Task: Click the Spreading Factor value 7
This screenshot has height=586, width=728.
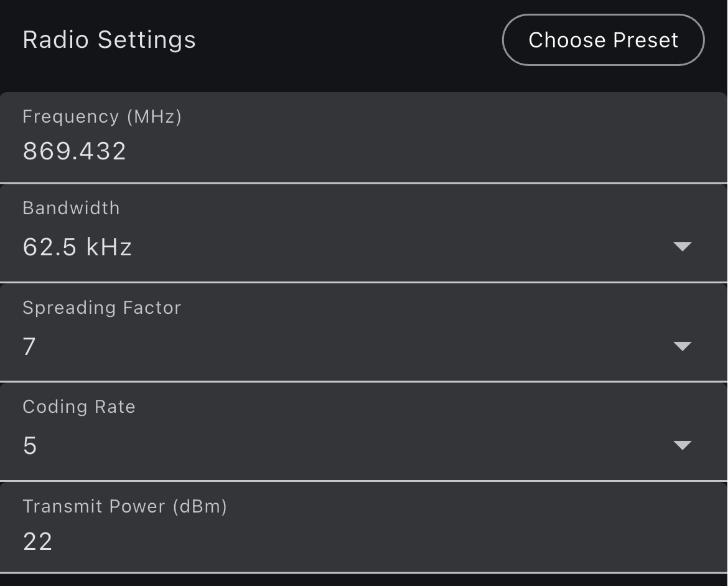Action: [x=29, y=346]
